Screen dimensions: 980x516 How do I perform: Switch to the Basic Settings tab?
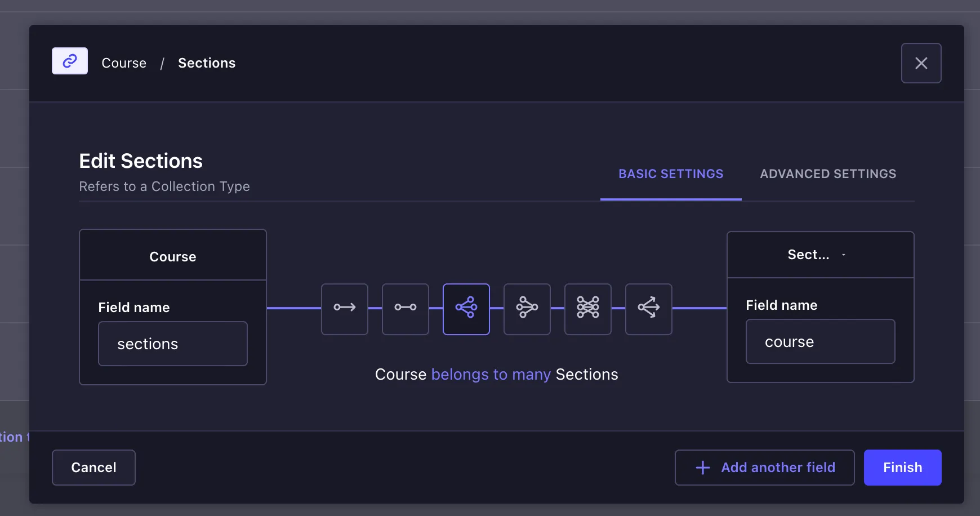point(670,174)
